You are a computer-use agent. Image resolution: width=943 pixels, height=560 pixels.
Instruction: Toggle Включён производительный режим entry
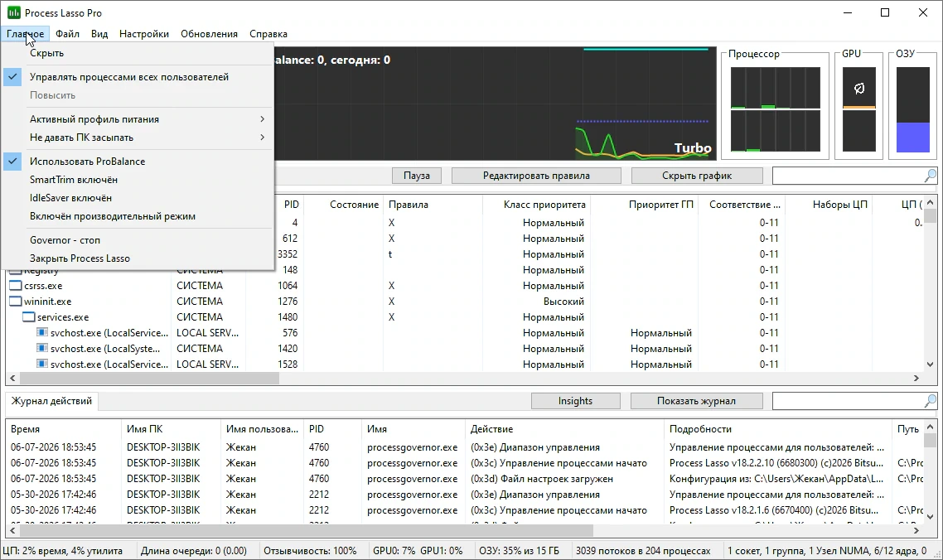point(138,216)
